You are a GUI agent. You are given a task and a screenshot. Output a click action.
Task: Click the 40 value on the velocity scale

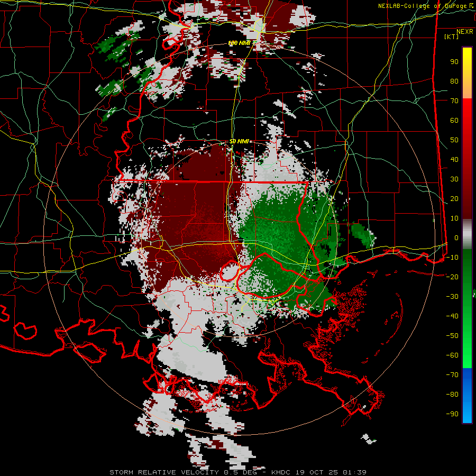click(x=454, y=159)
